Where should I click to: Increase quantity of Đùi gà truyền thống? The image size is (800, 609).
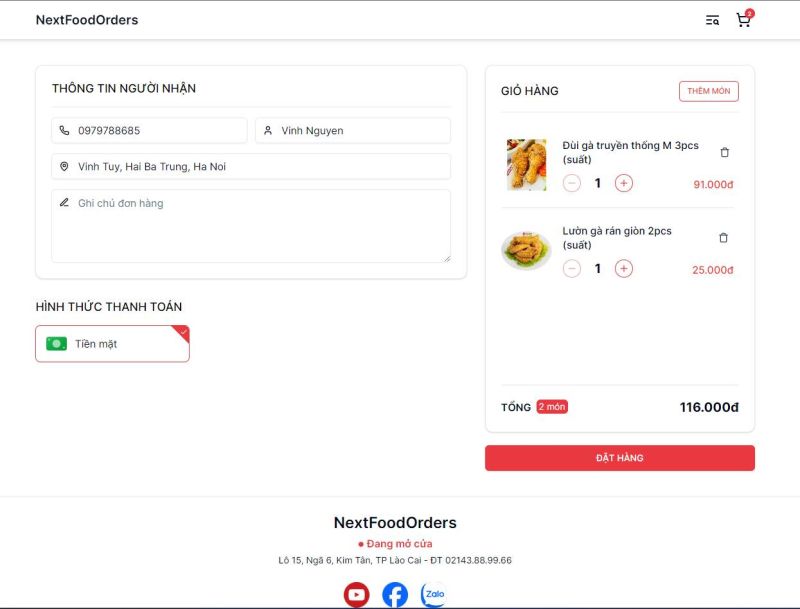point(623,183)
